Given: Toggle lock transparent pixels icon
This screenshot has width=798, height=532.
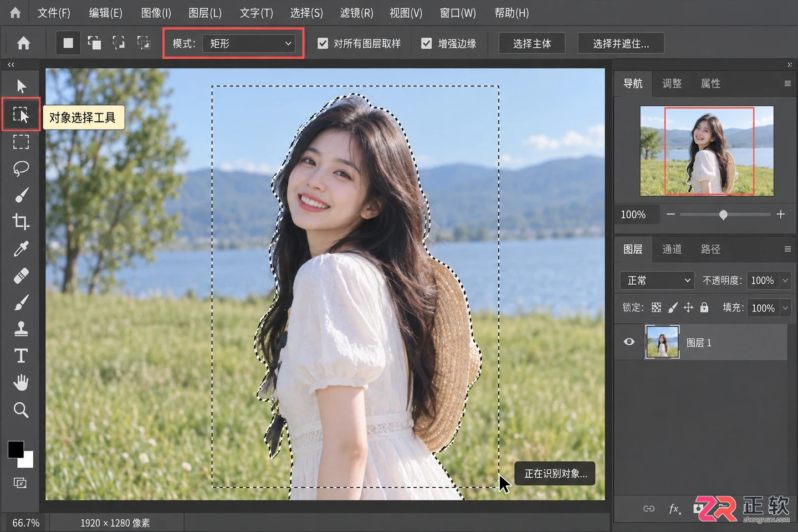Looking at the screenshot, I should 656,308.
